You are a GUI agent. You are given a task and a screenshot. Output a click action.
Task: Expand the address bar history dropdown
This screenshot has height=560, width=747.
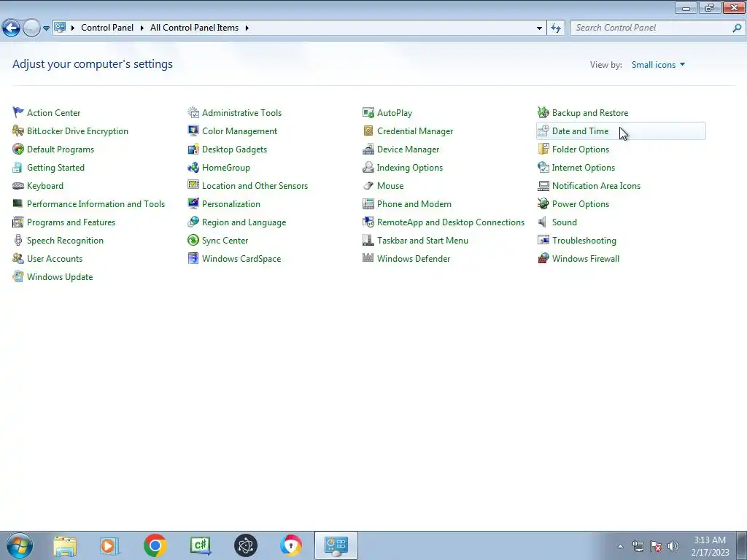point(539,28)
